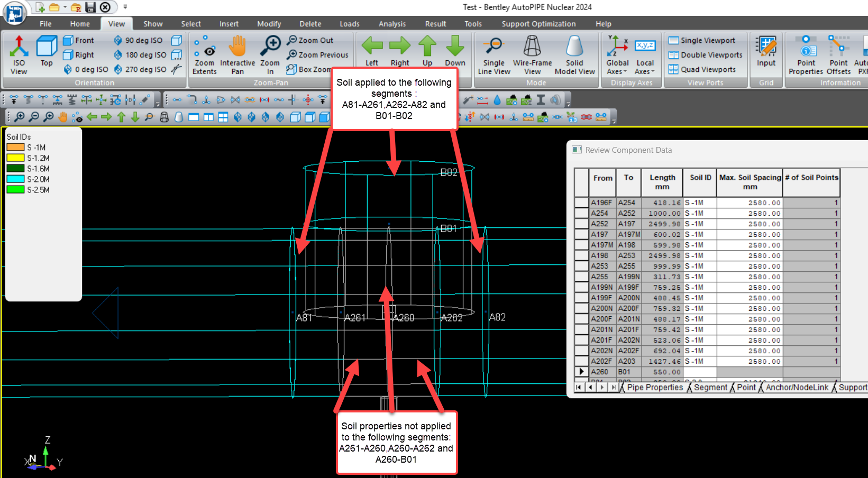Open the Point Properties information tool
The width and height of the screenshot is (868, 478).
click(x=806, y=54)
